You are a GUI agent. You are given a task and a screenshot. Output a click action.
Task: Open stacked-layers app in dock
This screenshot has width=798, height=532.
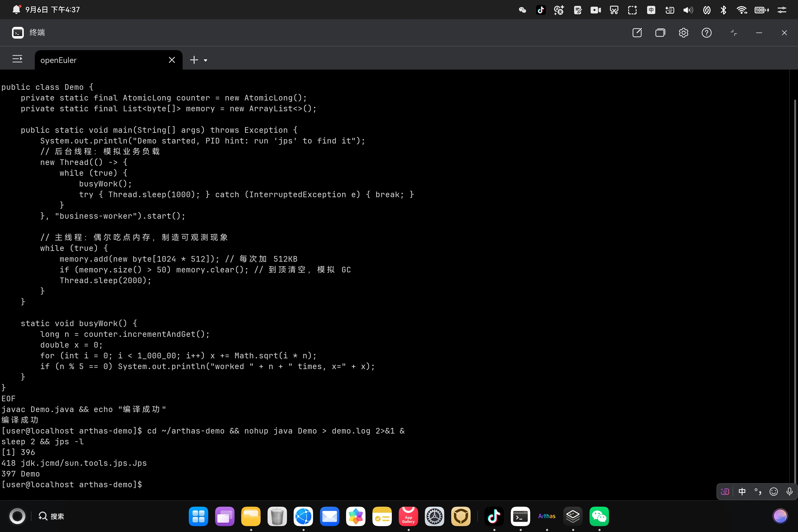click(573, 516)
